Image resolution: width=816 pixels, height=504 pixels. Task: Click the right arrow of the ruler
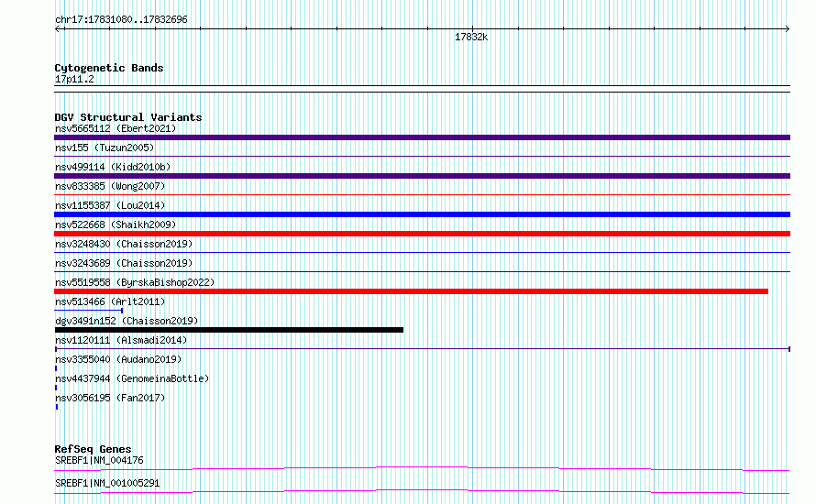787,29
